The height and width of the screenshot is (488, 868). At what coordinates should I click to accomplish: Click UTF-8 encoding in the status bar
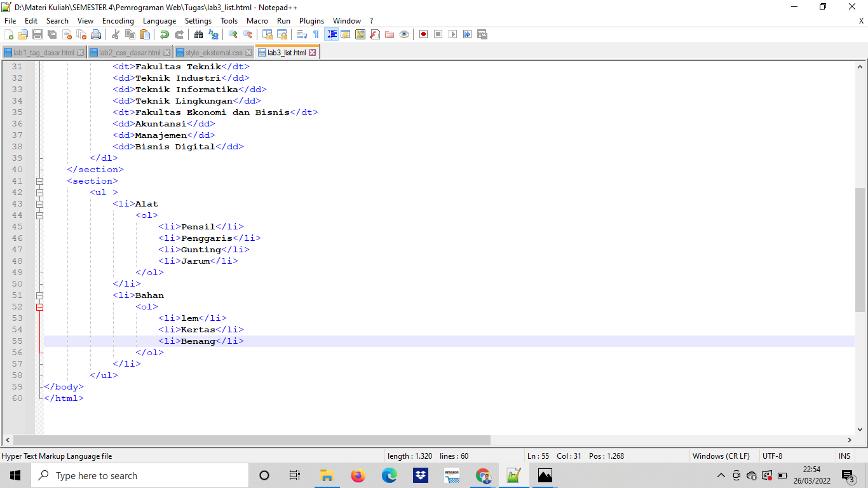(771, 456)
